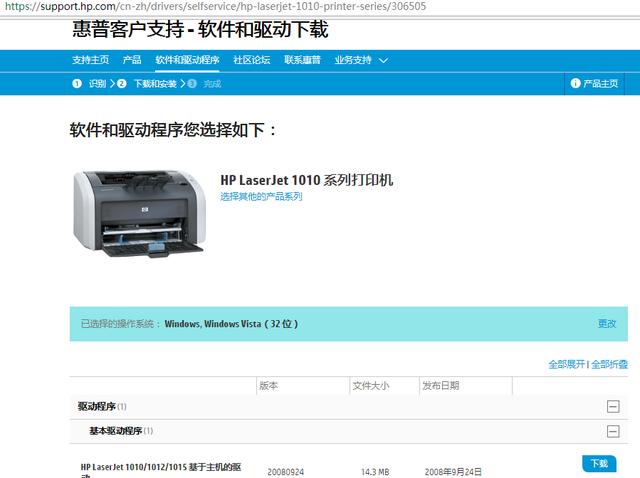
Task: Collapse the 基本驱动程序 subsection with minus icon
Action: pos(613,431)
